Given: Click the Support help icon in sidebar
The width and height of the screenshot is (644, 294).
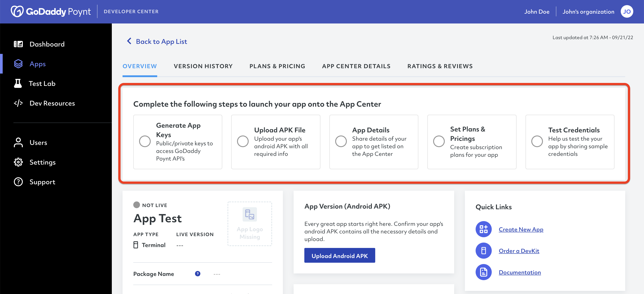Looking at the screenshot, I should click(16, 181).
